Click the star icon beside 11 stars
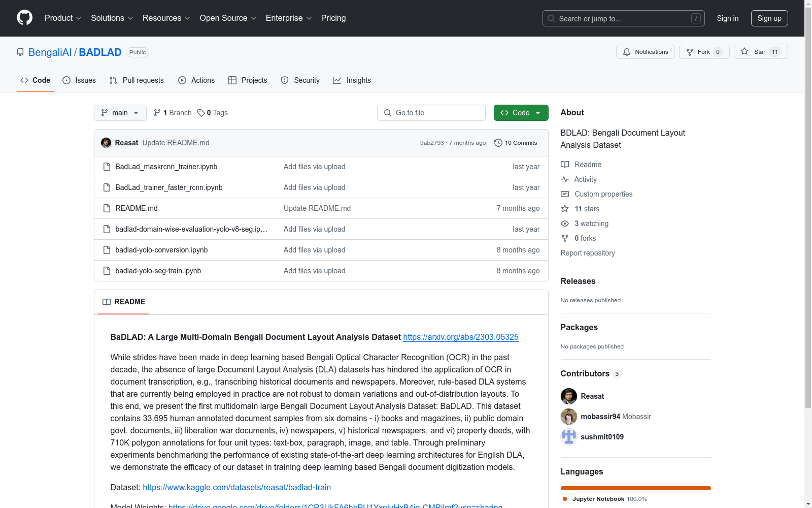Viewport: 812px width, 508px height. point(565,209)
